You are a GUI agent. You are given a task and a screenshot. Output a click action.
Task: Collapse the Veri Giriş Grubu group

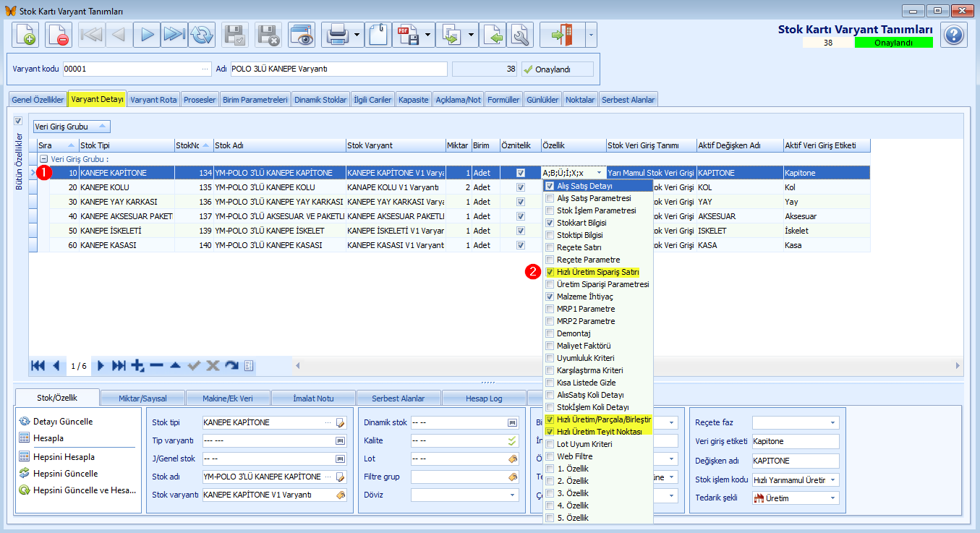(43, 158)
